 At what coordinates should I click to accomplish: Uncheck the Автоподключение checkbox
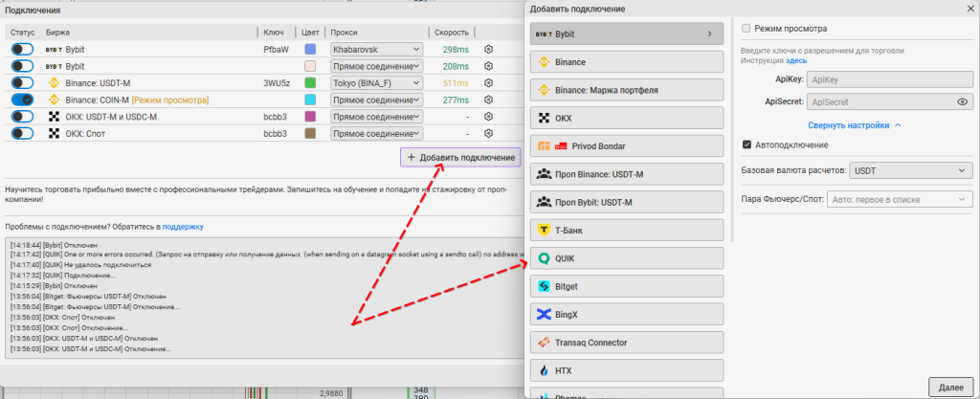(747, 144)
